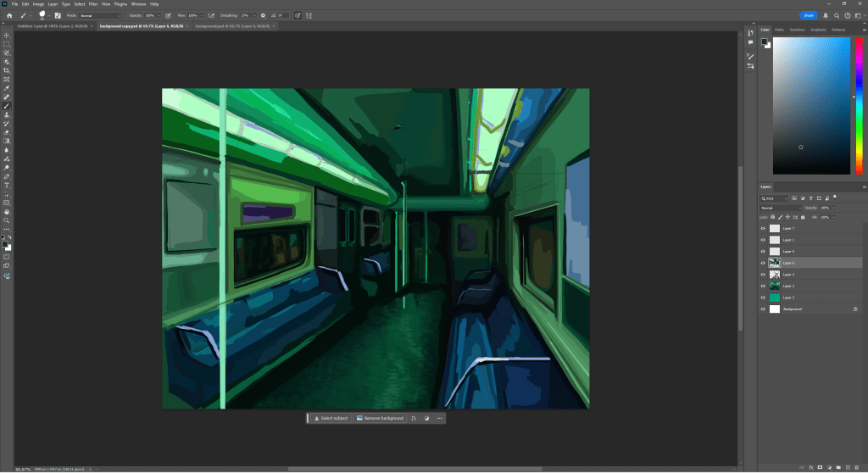Hide the Background layer
868x473 pixels.
(x=763, y=309)
